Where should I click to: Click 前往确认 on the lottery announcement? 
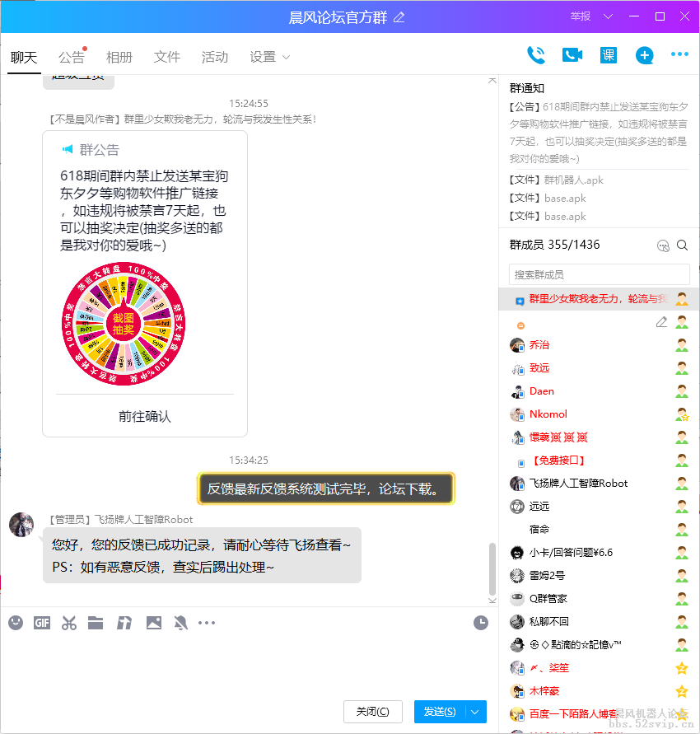144,416
